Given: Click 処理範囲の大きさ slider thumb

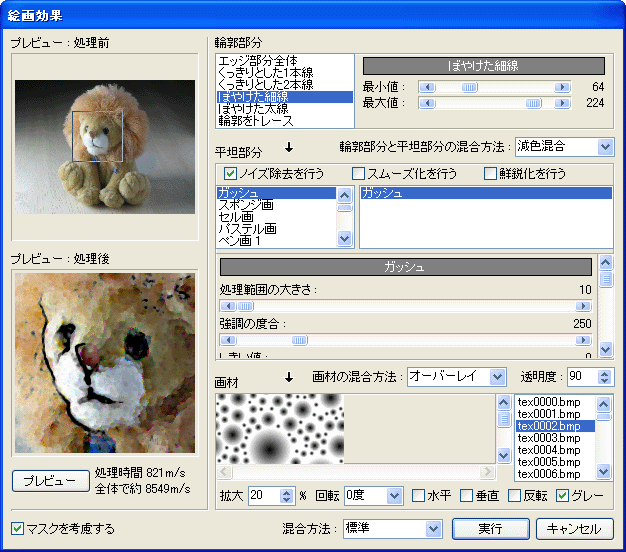Looking at the screenshot, I should tap(245, 306).
